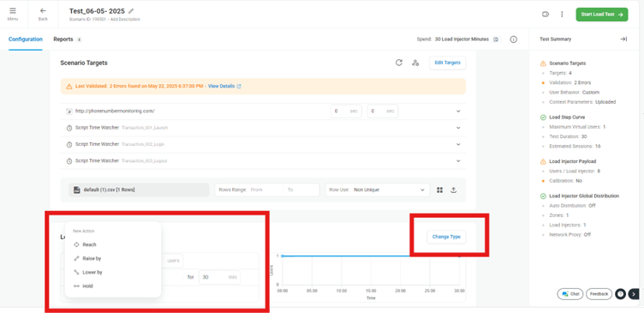Click the first sec delay field

346,111
